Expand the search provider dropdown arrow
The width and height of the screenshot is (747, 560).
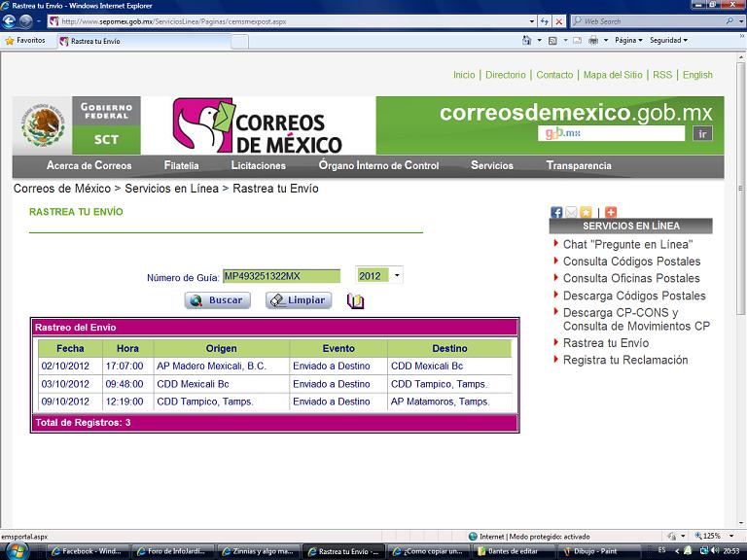click(x=740, y=21)
